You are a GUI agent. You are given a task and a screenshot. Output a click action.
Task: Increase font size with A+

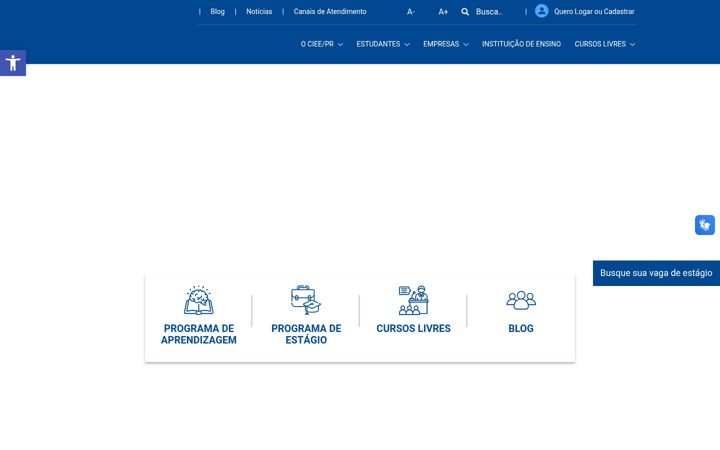pyautogui.click(x=443, y=12)
